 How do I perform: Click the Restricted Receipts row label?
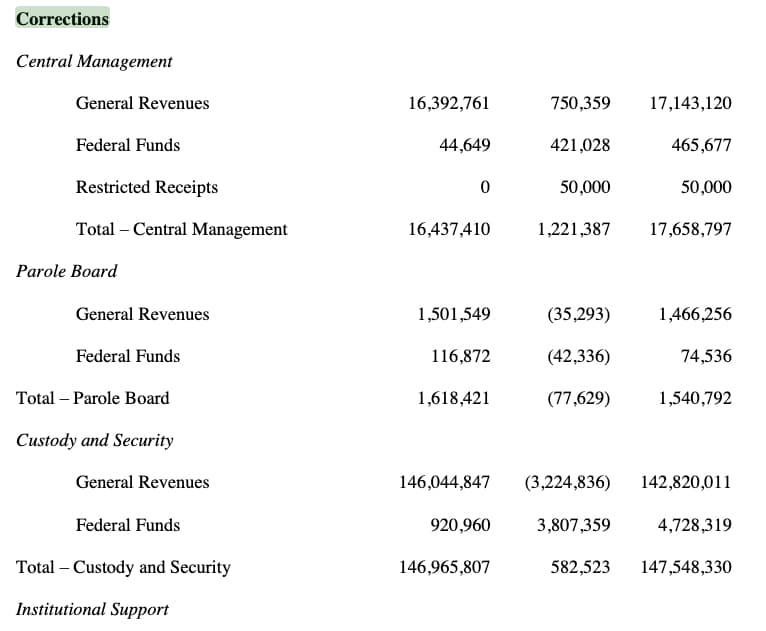click(147, 187)
